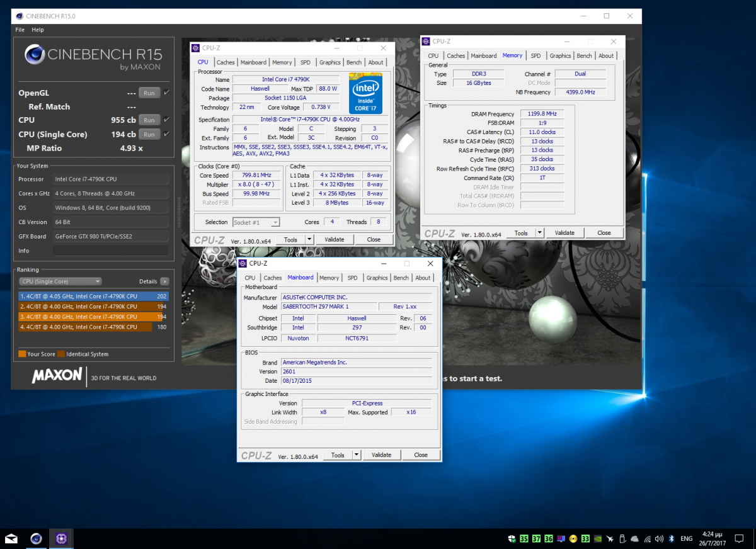This screenshot has width=756, height=549.
Task: Open Windows Defender from the system tray
Action: 513,539
